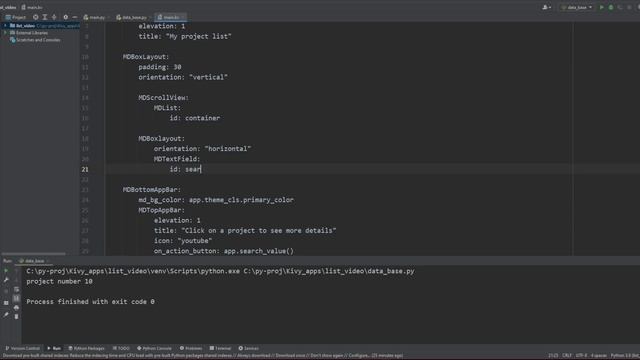
Task: Toggle soft-wrap icon in Run console
Action: click(16, 289)
